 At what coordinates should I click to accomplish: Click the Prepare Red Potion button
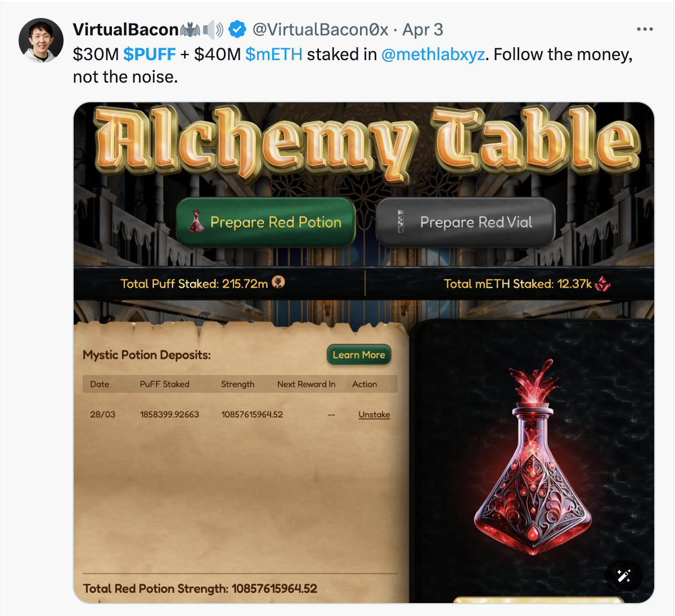pos(266,222)
